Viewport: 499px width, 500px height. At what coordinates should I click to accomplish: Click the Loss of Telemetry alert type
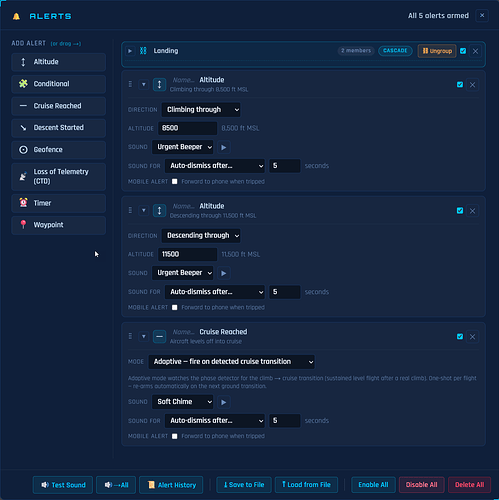coord(58,176)
